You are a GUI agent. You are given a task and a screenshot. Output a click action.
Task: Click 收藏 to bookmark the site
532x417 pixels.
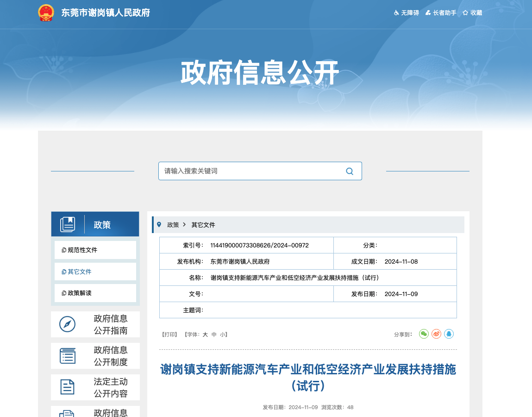(x=472, y=13)
